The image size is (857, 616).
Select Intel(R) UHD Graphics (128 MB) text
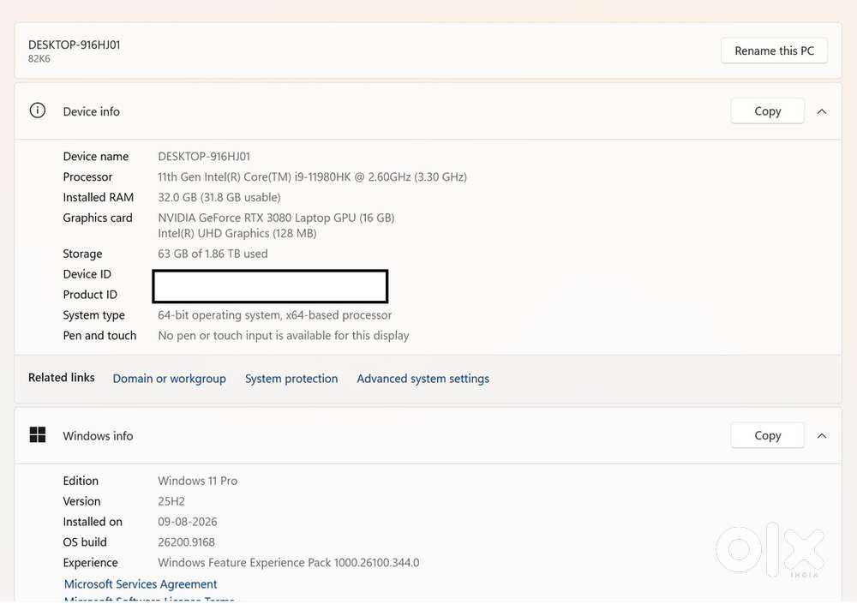237,233
